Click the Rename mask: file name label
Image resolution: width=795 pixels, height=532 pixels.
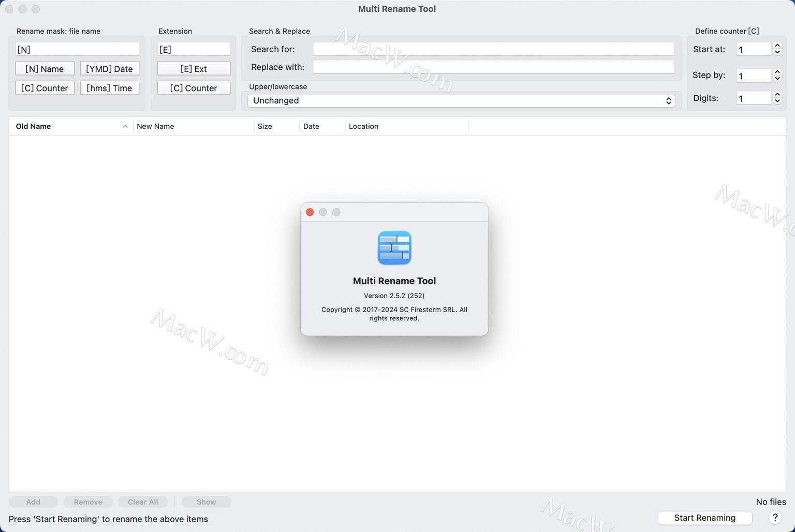(x=58, y=31)
